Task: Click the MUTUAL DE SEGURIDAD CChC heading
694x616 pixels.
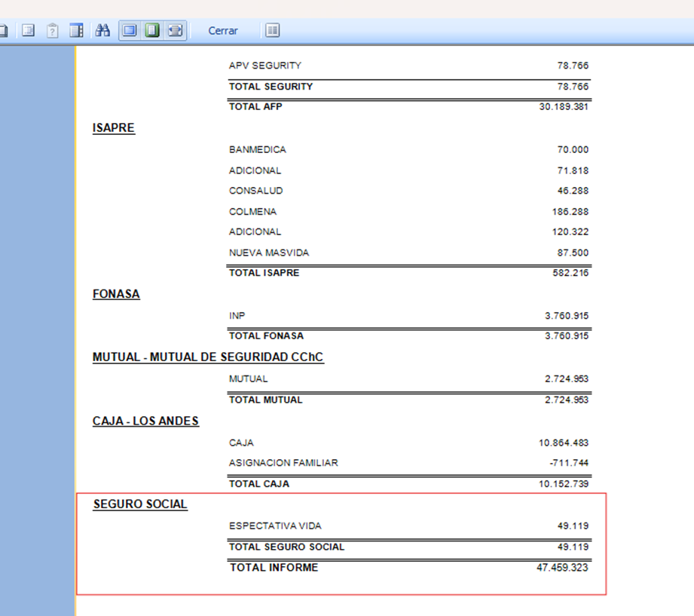Action: click(x=208, y=357)
